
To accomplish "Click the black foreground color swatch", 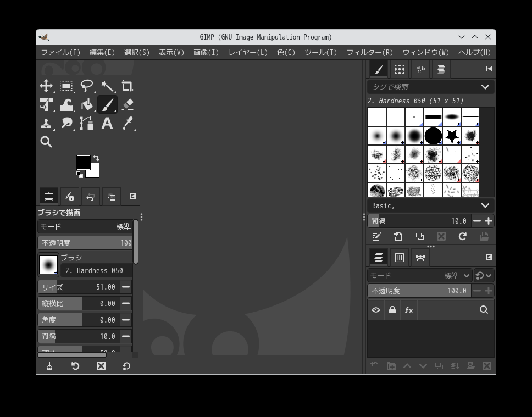I will click(83, 163).
